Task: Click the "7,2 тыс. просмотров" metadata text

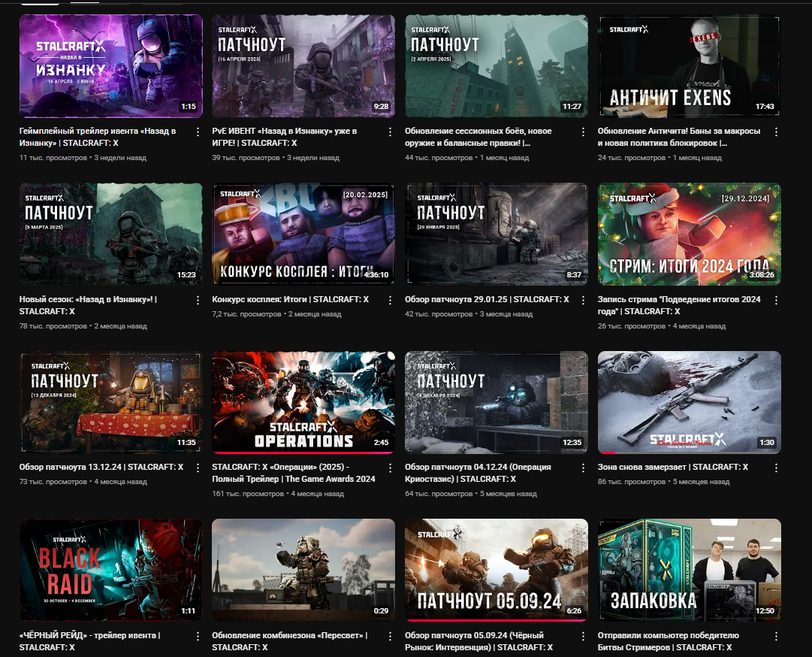Action: coord(246,314)
